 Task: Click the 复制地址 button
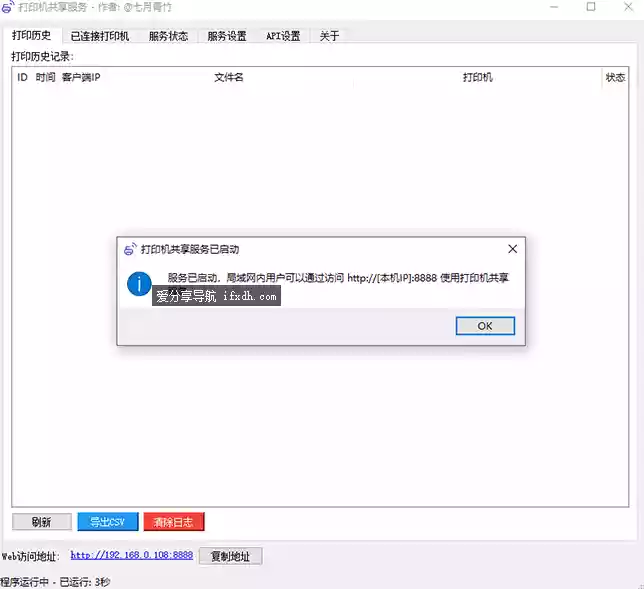click(230, 557)
